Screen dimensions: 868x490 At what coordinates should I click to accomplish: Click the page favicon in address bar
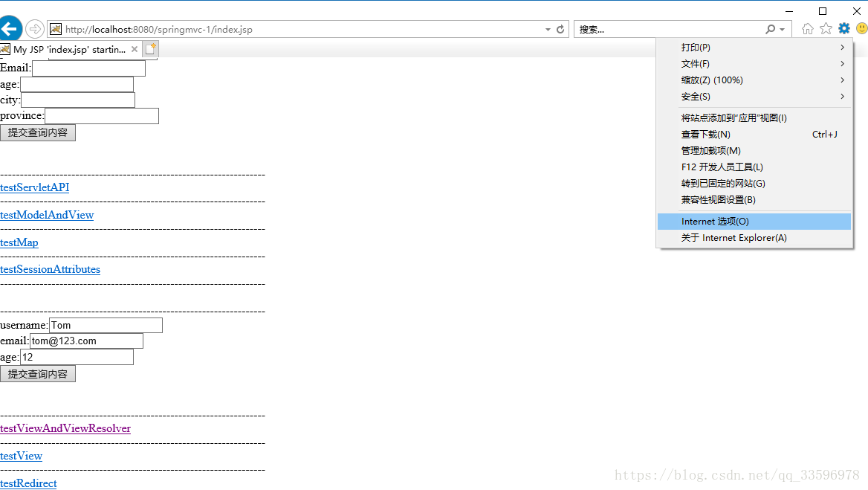(x=56, y=29)
